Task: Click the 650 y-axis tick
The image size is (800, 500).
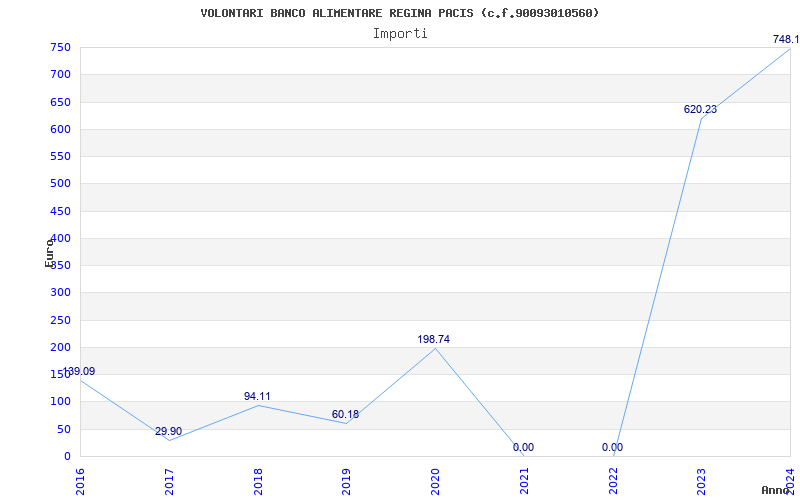Action: 60,103
